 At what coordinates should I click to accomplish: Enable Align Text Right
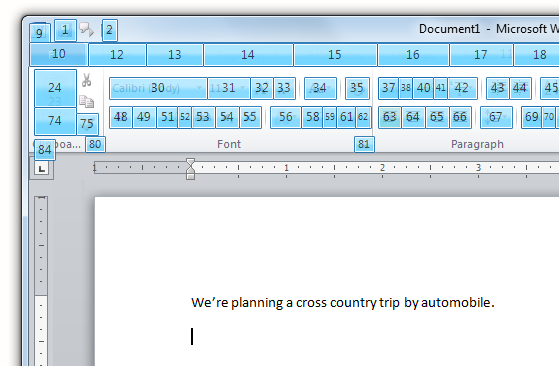[x=437, y=117]
